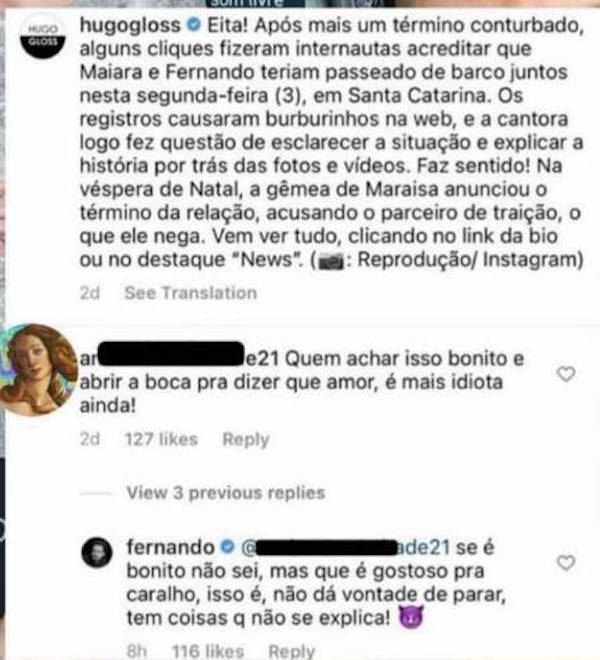This screenshot has height=660, width=600.
Task: View the 116 likes list
Action: pos(208,651)
